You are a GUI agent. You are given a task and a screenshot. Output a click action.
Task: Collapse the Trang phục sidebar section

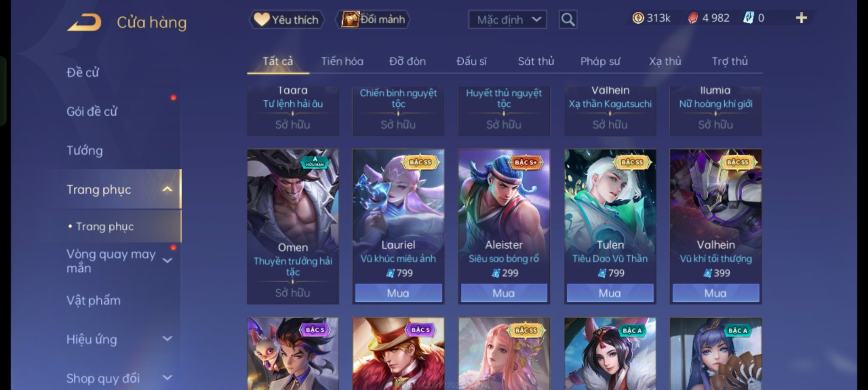tap(167, 189)
